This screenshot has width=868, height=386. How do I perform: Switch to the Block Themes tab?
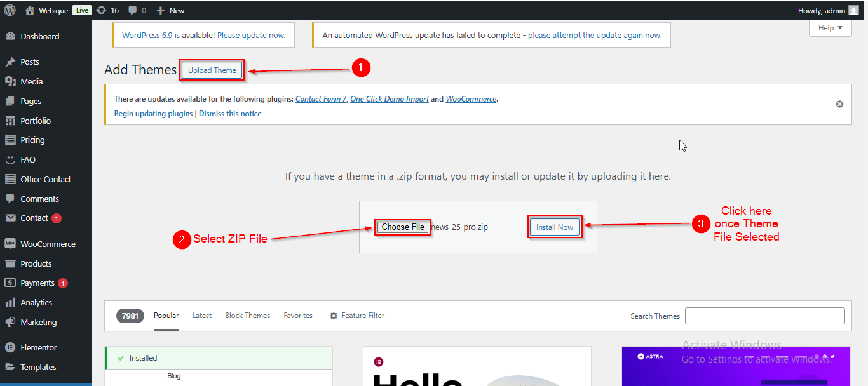click(247, 316)
